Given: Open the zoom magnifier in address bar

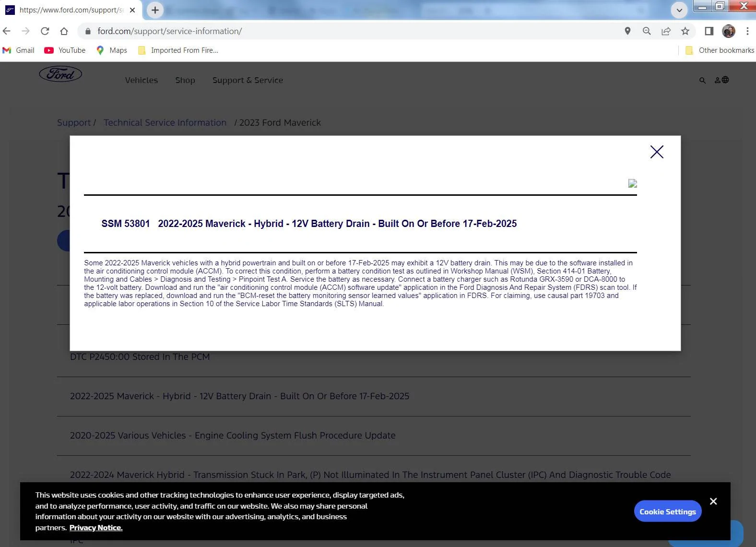Looking at the screenshot, I should point(647,31).
